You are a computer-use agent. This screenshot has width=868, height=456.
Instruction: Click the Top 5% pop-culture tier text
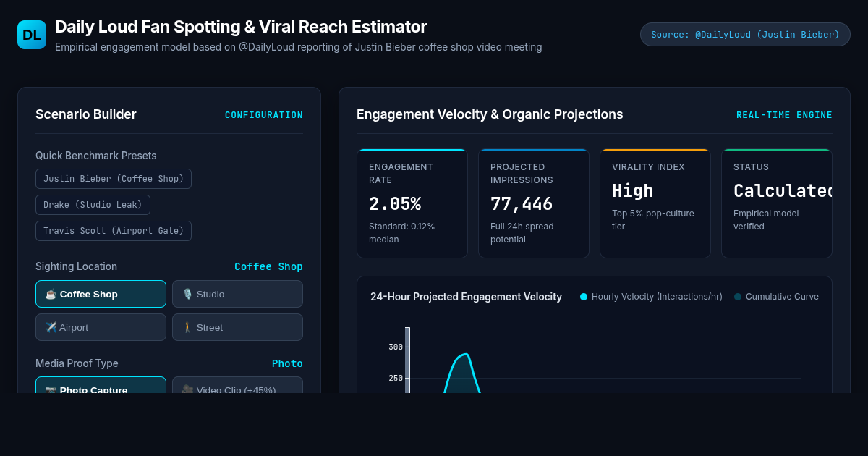point(653,219)
